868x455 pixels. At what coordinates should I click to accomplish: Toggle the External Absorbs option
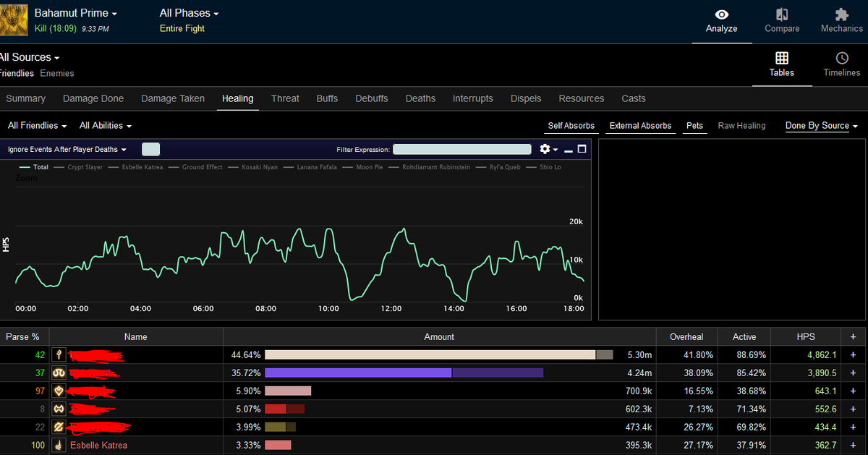(640, 126)
